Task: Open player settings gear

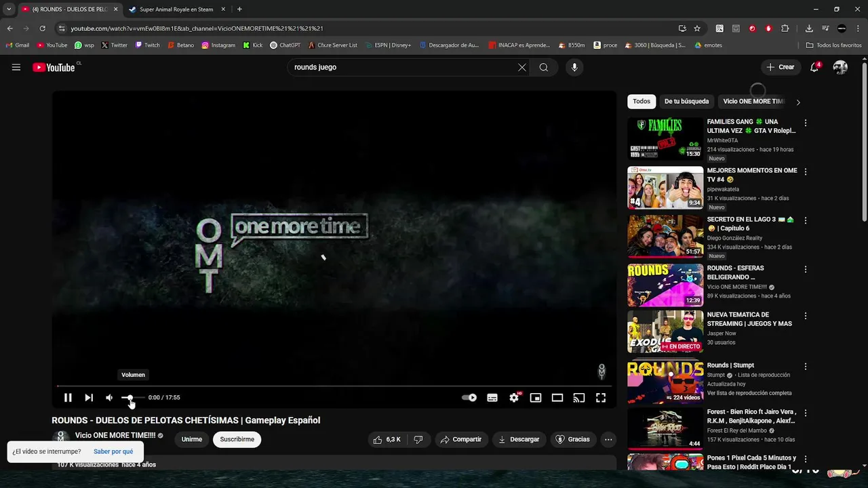Action: [x=514, y=398]
